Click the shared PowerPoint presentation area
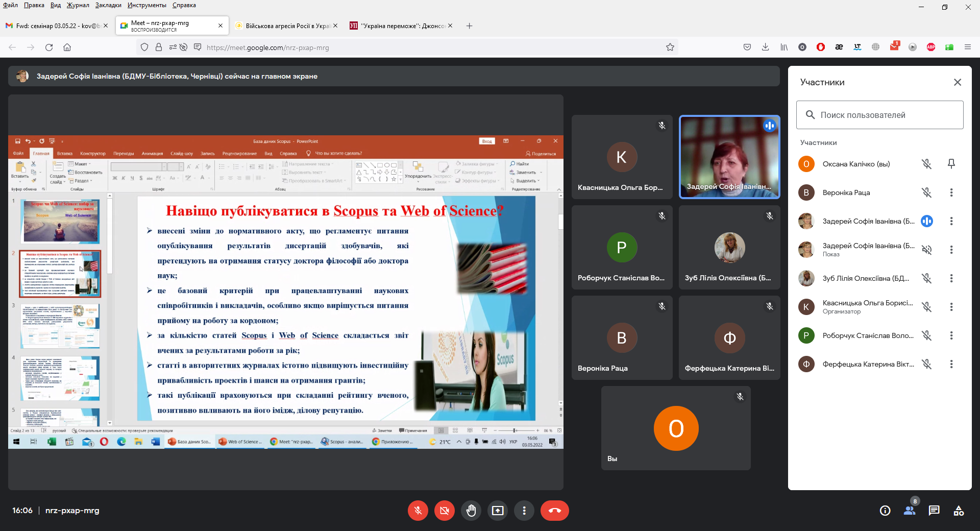 click(x=286, y=292)
